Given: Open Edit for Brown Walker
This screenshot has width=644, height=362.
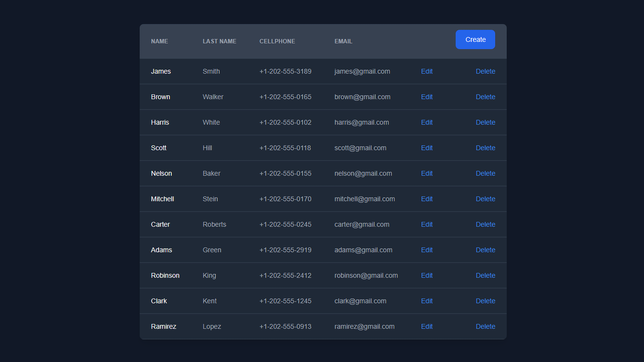Looking at the screenshot, I should coord(427,97).
